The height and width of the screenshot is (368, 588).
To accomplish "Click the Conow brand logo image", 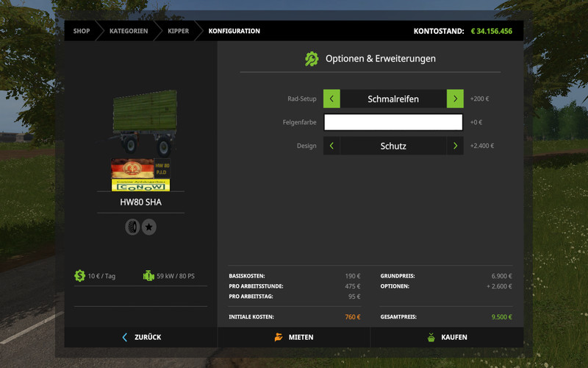I will click(140, 175).
